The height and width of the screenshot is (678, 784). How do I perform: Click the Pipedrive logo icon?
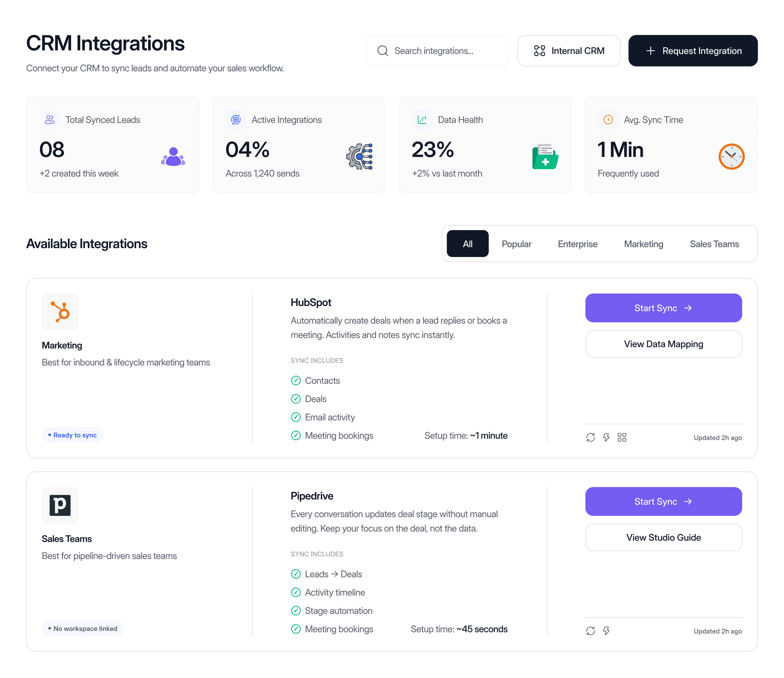[x=60, y=505]
